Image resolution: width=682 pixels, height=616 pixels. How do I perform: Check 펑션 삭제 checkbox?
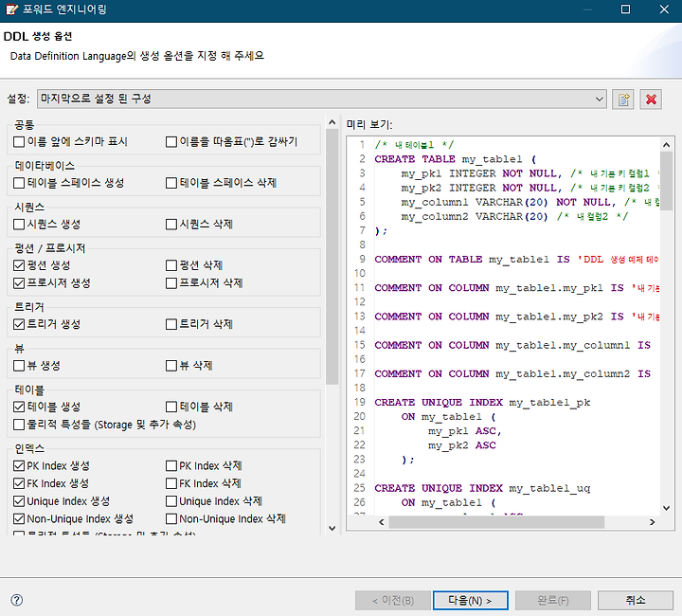pyautogui.click(x=171, y=265)
